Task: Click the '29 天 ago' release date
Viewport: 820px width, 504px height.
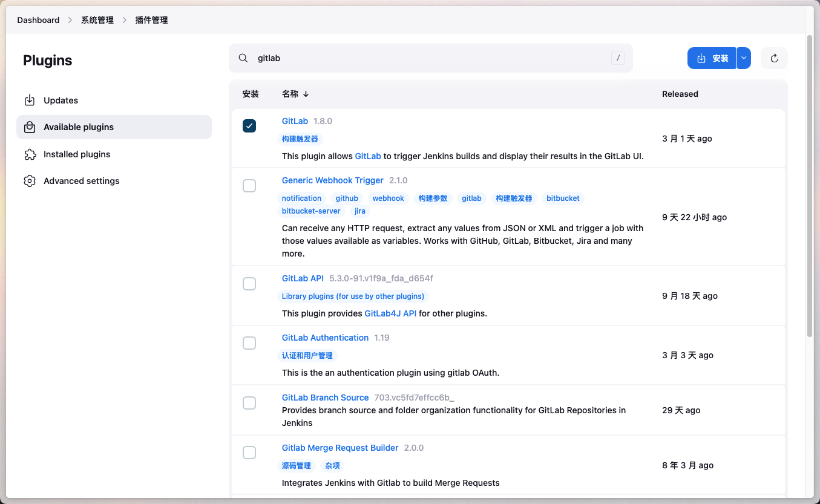Action: (x=681, y=410)
